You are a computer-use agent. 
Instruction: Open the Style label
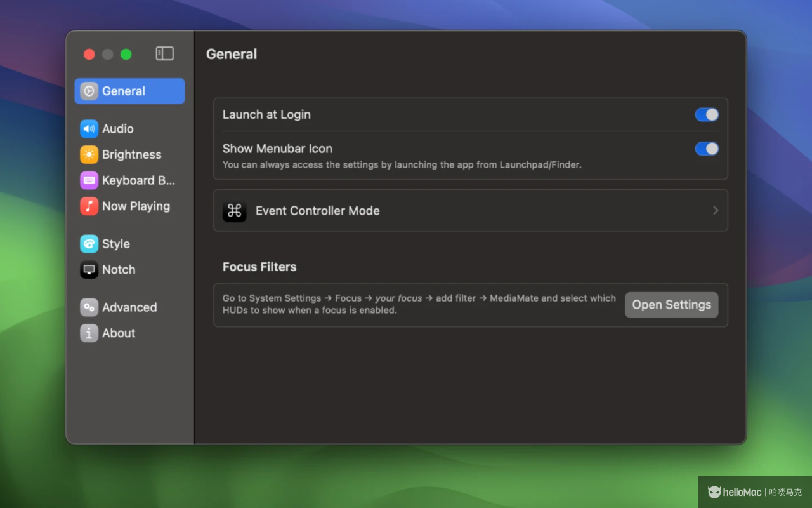pyautogui.click(x=116, y=244)
